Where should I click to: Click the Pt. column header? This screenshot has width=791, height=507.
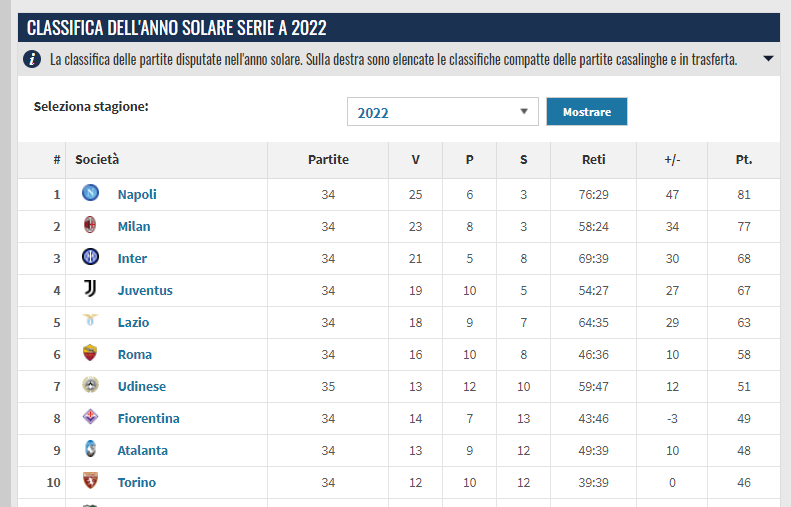(744, 160)
